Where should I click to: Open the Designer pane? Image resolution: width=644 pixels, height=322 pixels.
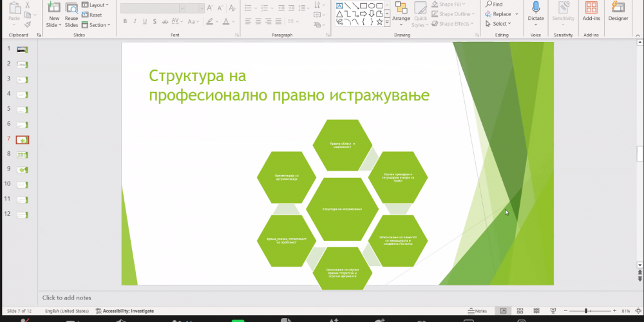(618, 9)
